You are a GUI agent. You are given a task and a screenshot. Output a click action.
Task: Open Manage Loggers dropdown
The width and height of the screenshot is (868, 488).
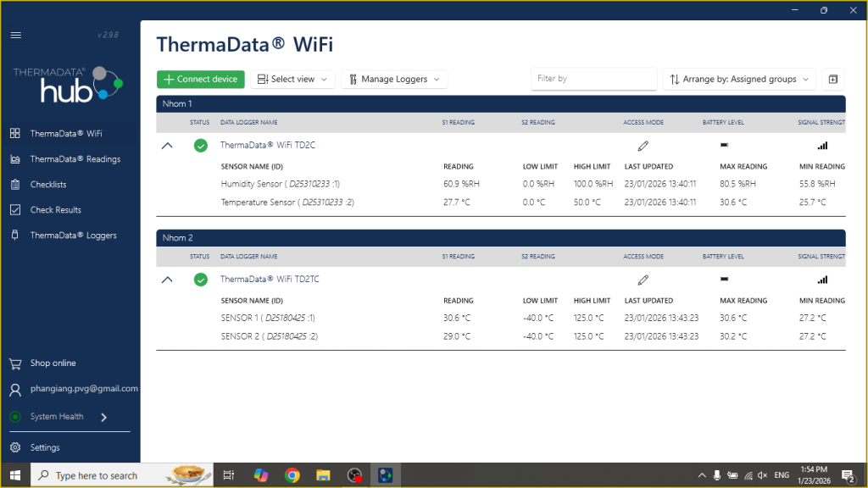click(394, 79)
